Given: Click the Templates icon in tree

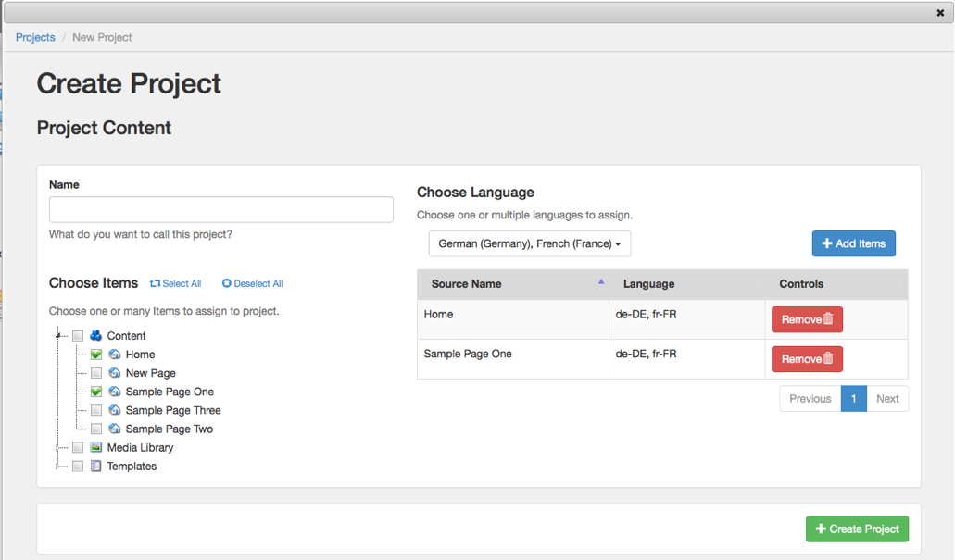Looking at the screenshot, I should [x=95, y=466].
